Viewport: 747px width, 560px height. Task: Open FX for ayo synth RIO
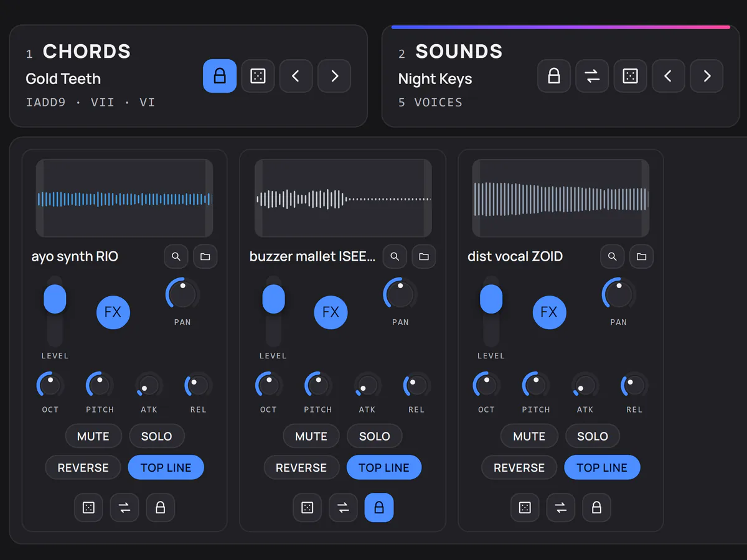[113, 312]
